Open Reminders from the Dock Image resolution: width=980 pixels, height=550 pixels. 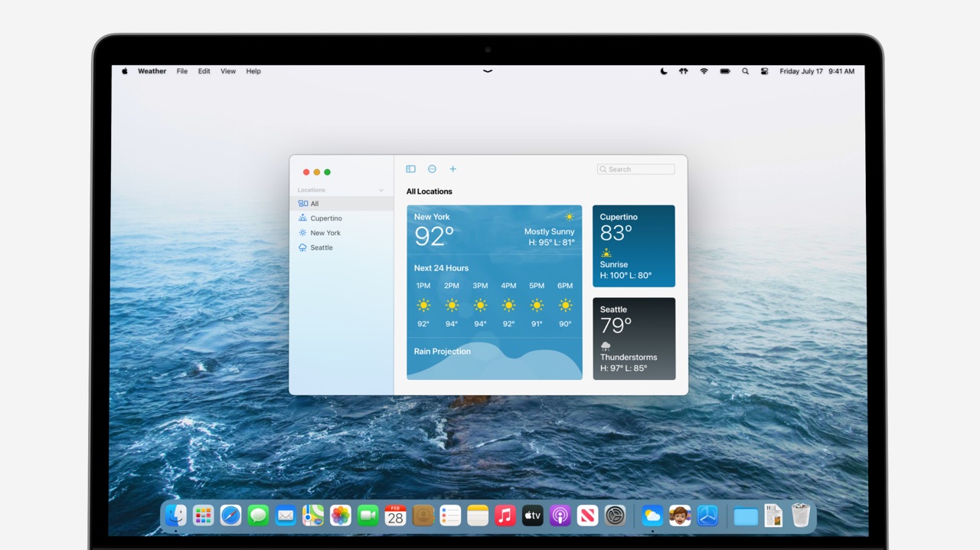pyautogui.click(x=450, y=516)
